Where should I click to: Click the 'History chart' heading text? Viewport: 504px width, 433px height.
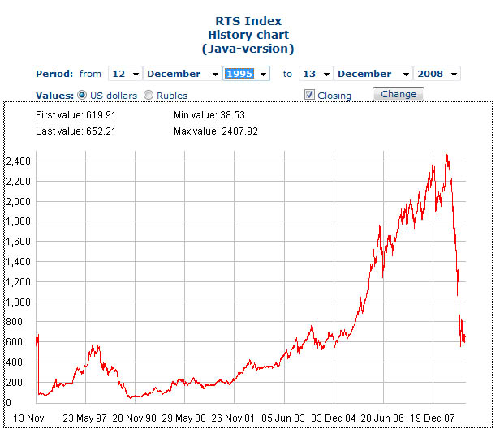[248, 35]
